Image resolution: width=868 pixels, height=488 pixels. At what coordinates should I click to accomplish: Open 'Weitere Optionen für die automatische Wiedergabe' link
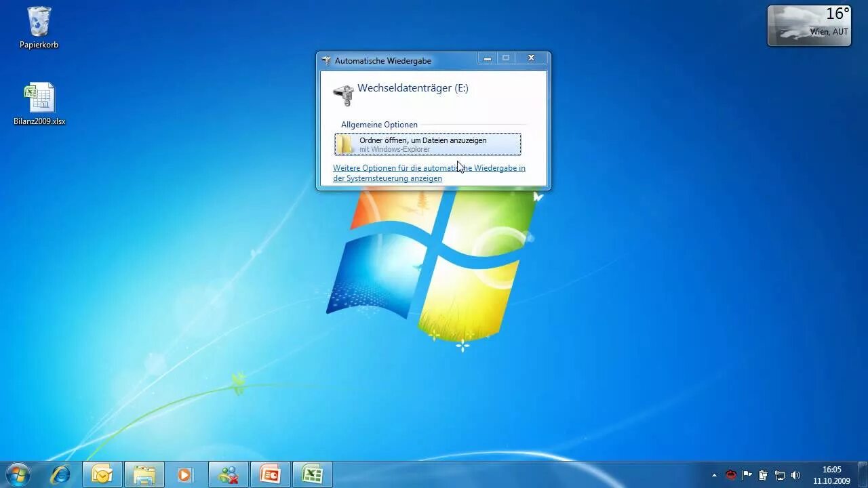pyautogui.click(x=429, y=173)
